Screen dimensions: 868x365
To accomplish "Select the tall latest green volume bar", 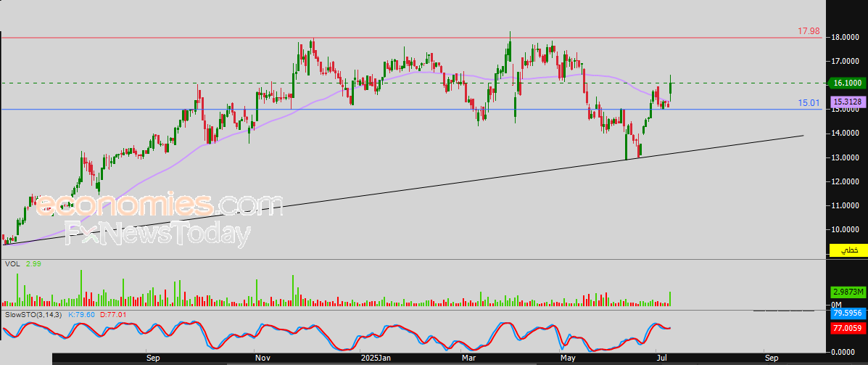I will 671,298.
